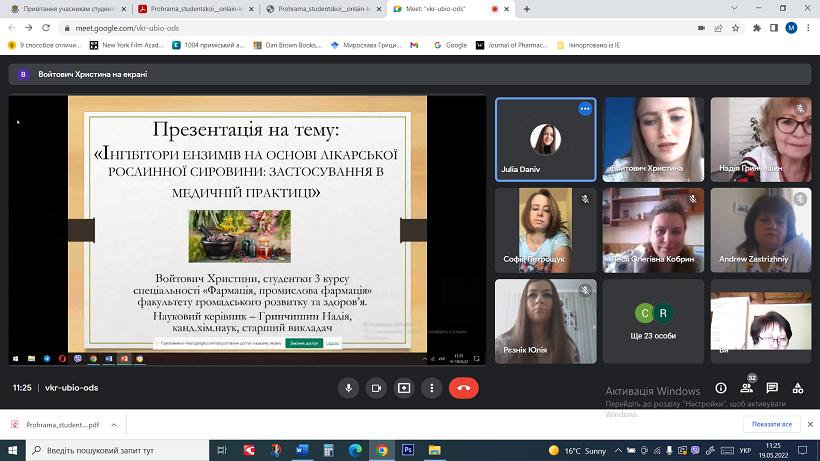Viewport: 820px width, 461px height.
Task: Click 'Показати все' downloads button
Action: [x=772, y=424]
